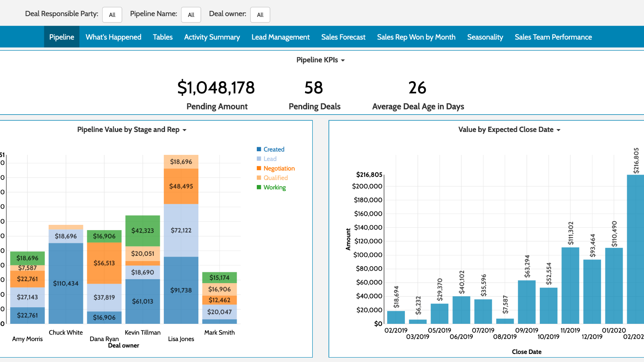
Task: Switch to the Seasonality tab
Action: point(485,37)
